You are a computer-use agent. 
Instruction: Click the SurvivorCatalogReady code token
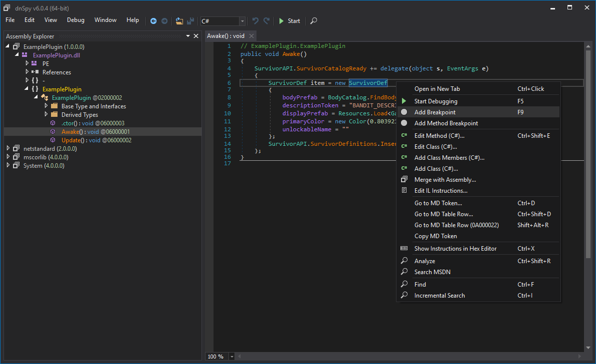[331, 68]
